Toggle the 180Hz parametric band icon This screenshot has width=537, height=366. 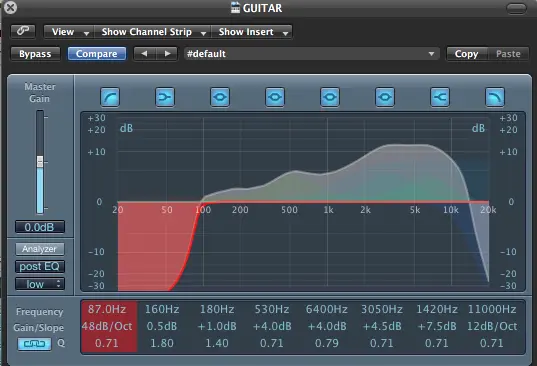[220, 98]
